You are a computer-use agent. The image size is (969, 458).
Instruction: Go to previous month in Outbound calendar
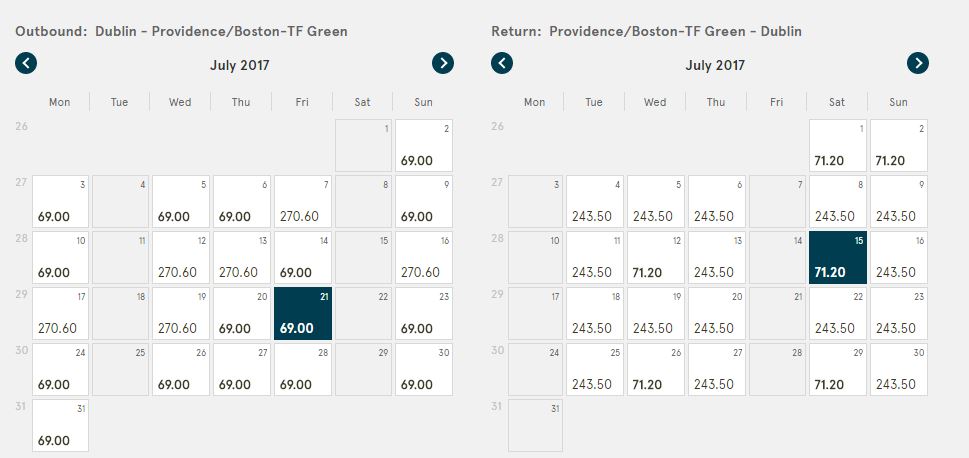click(x=26, y=63)
